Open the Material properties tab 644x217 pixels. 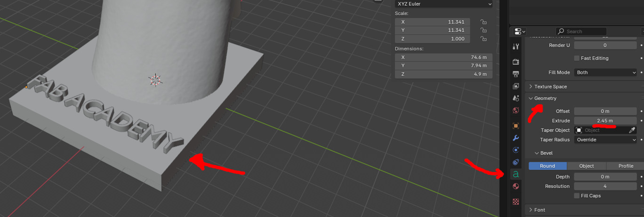pos(516,186)
